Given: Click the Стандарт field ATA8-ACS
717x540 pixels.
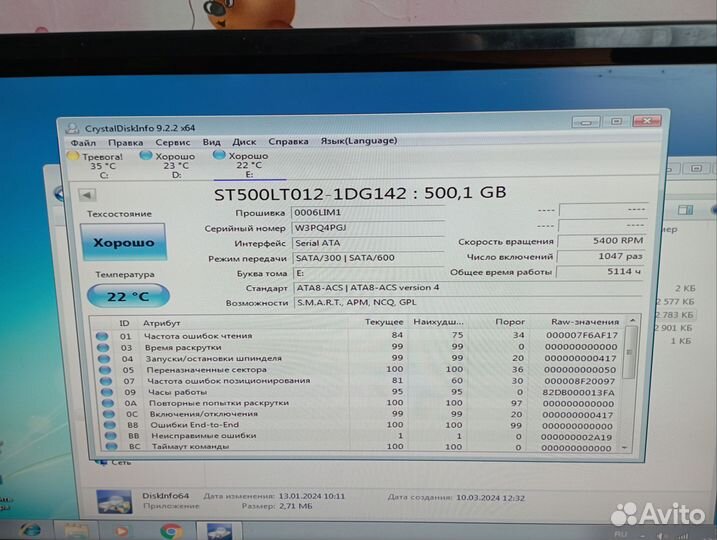Looking at the screenshot, I should (467, 288).
